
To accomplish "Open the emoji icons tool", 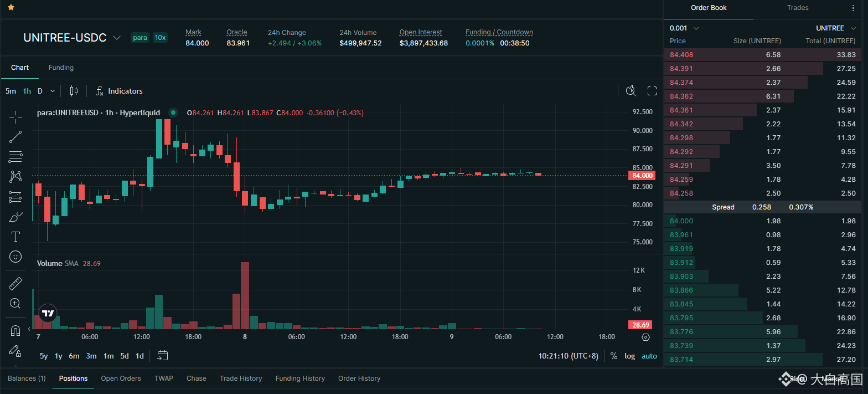I will [x=15, y=257].
